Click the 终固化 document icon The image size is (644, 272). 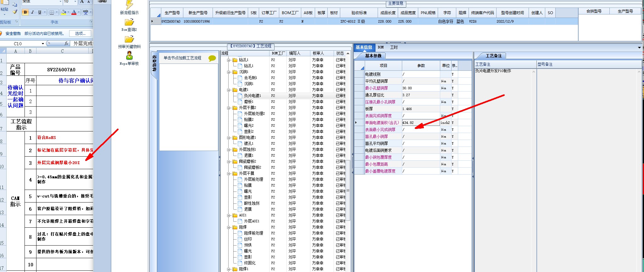pyautogui.click(x=240, y=263)
